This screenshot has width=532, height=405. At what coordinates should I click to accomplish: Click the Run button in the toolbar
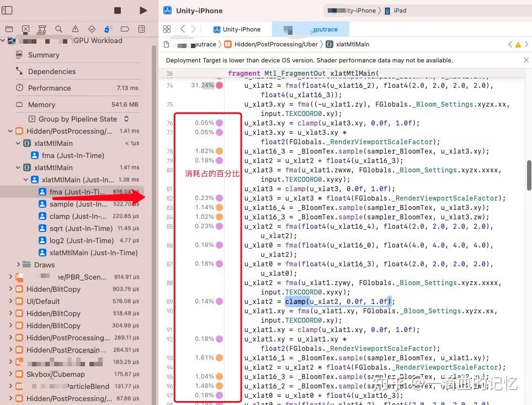142,10
